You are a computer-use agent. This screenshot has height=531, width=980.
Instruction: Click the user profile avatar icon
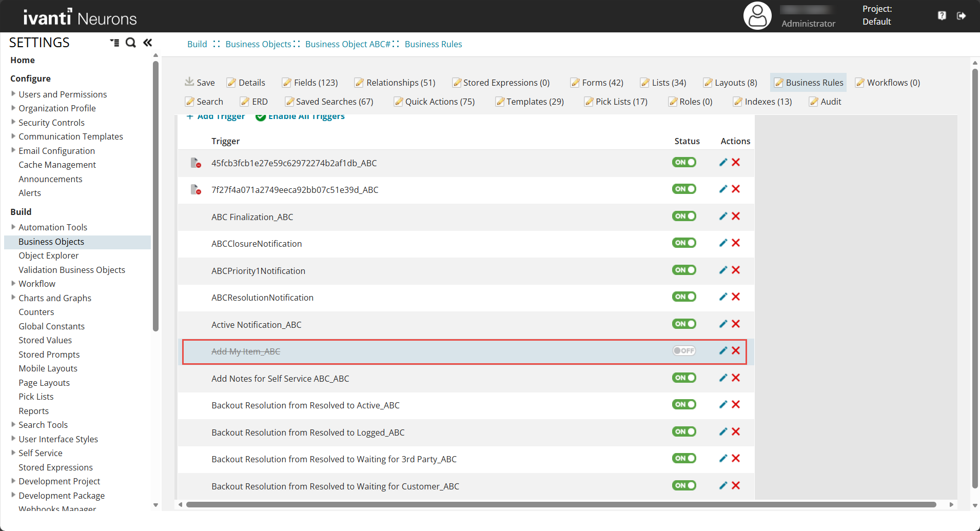[757, 16]
